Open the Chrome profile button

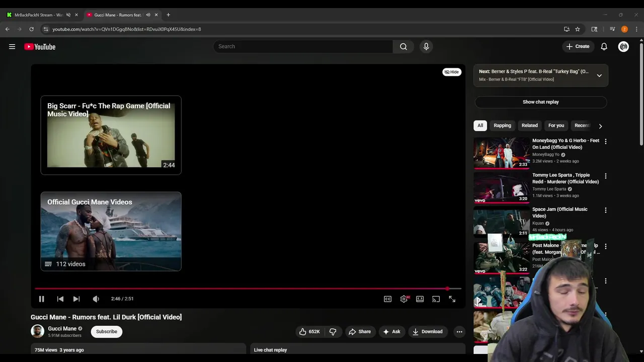coord(624,29)
